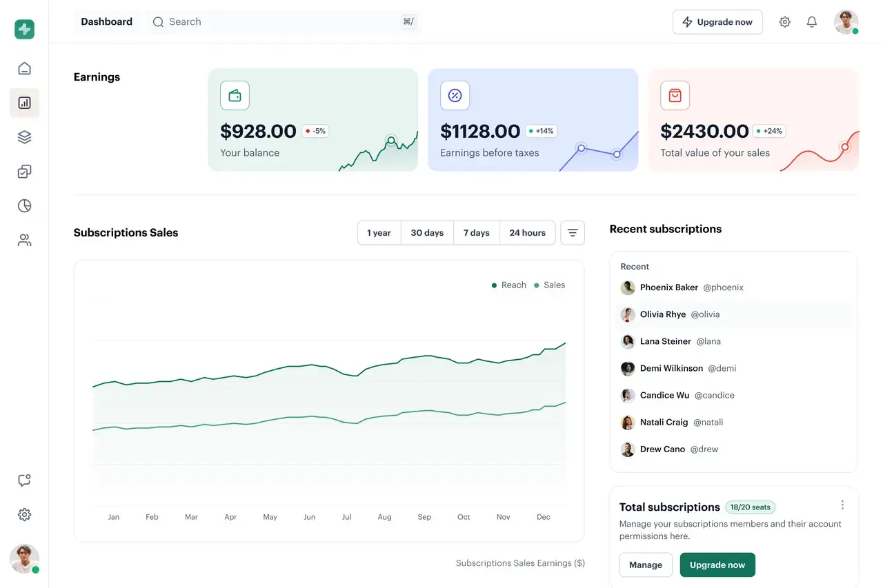This screenshot has width=883, height=588.
Task: Toggle the Sales series in chart legend
Action: tap(550, 285)
